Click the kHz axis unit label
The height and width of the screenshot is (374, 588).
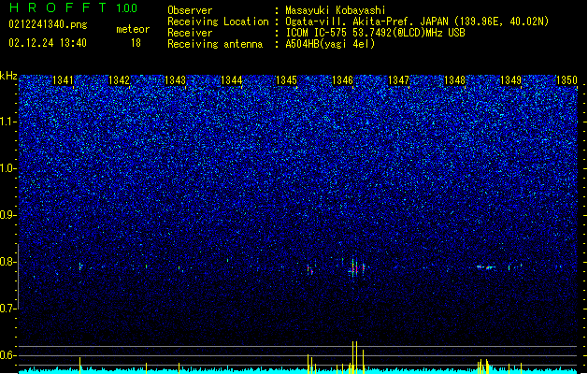click(8, 76)
